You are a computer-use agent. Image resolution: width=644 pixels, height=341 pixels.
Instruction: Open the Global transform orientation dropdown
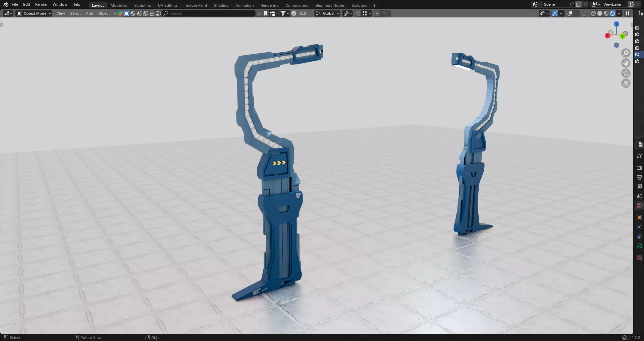327,13
